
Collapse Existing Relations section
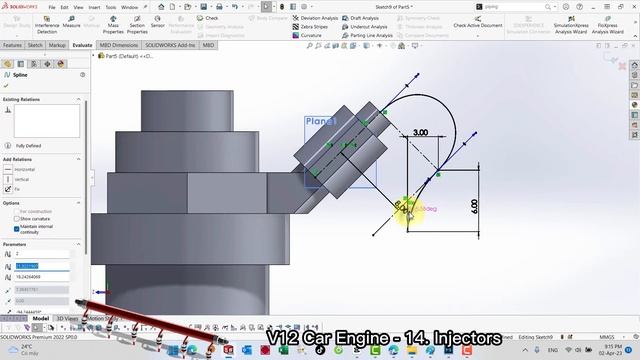(78, 99)
